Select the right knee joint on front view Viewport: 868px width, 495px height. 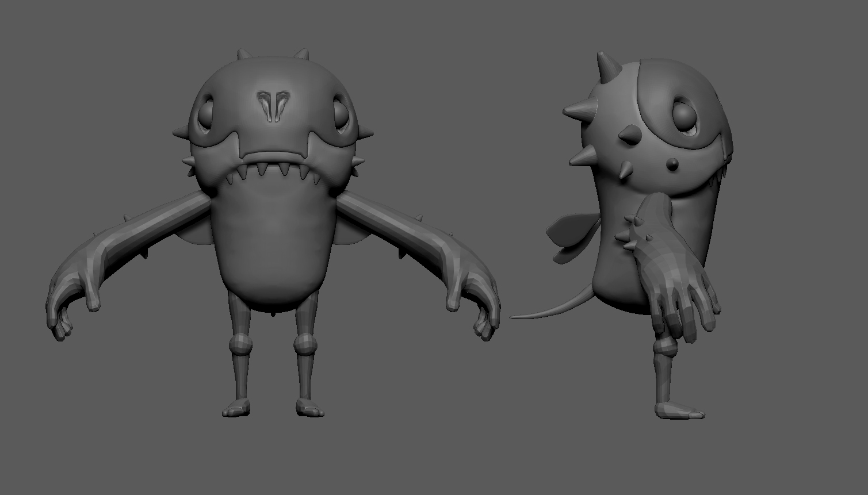pos(305,346)
